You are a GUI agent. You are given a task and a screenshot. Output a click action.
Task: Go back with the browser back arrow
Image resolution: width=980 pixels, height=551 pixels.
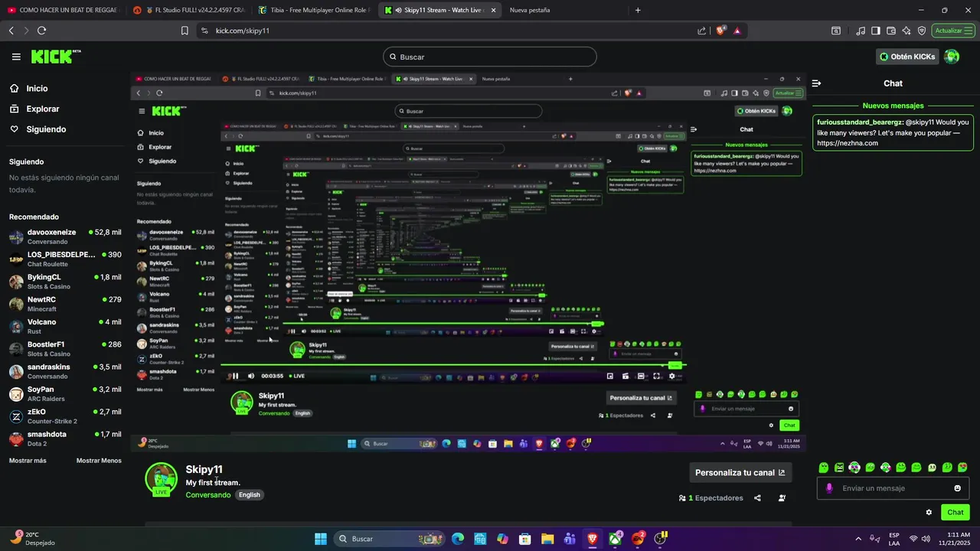coord(11,31)
